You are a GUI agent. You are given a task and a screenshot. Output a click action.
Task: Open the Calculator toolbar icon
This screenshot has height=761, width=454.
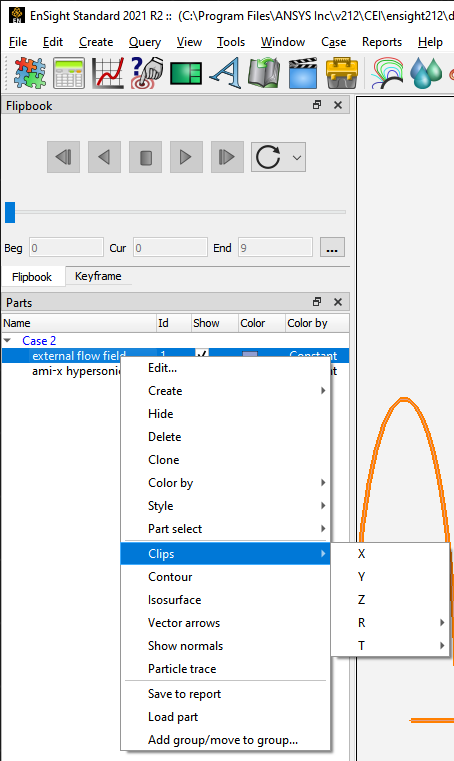point(68,73)
